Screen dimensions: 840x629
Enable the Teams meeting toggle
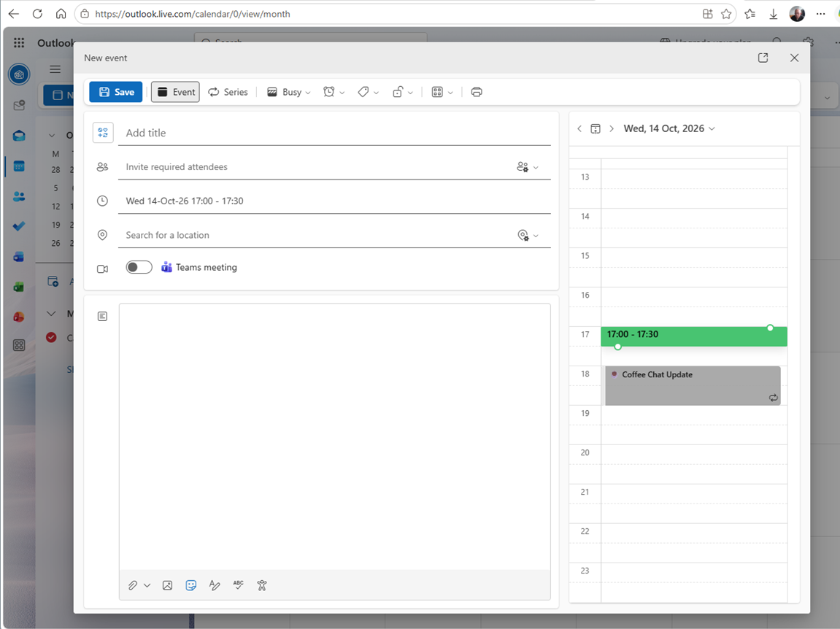139,267
